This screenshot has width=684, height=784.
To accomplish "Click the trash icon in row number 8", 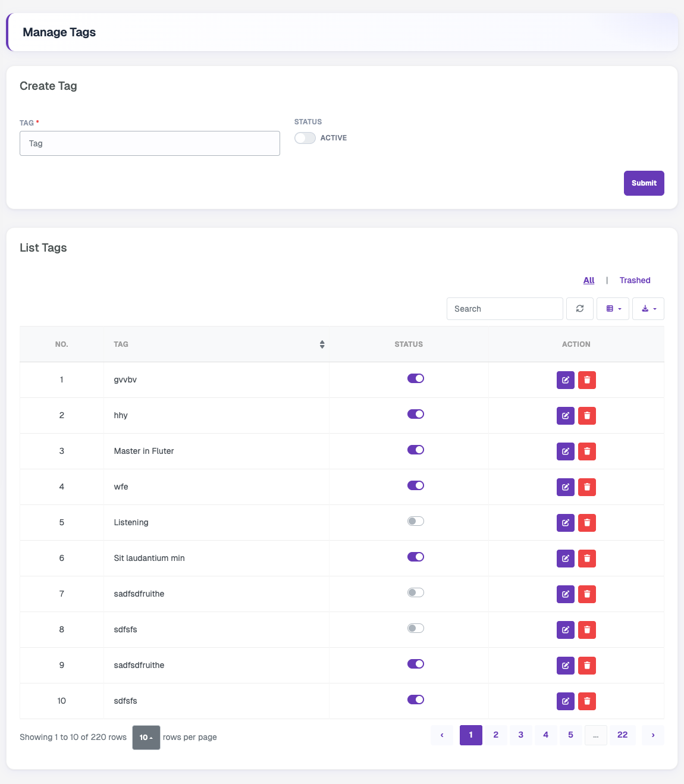I will 587,630.
